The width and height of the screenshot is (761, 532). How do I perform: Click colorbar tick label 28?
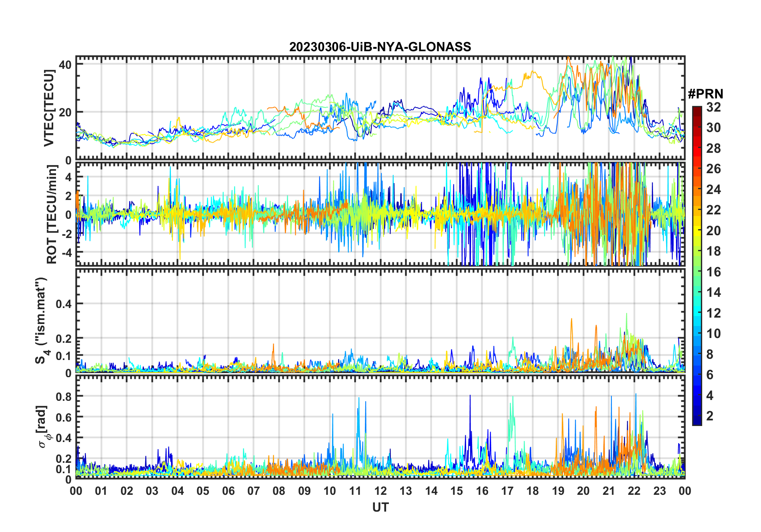click(714, 148)
